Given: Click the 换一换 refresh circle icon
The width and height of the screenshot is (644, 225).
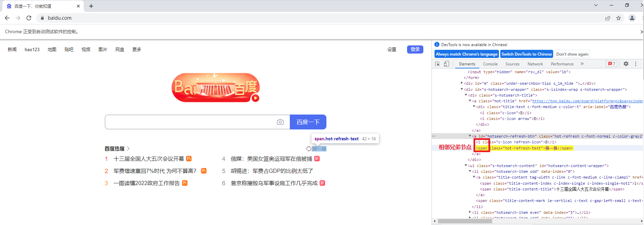Looking at the screenshot, I should [309, 149].
